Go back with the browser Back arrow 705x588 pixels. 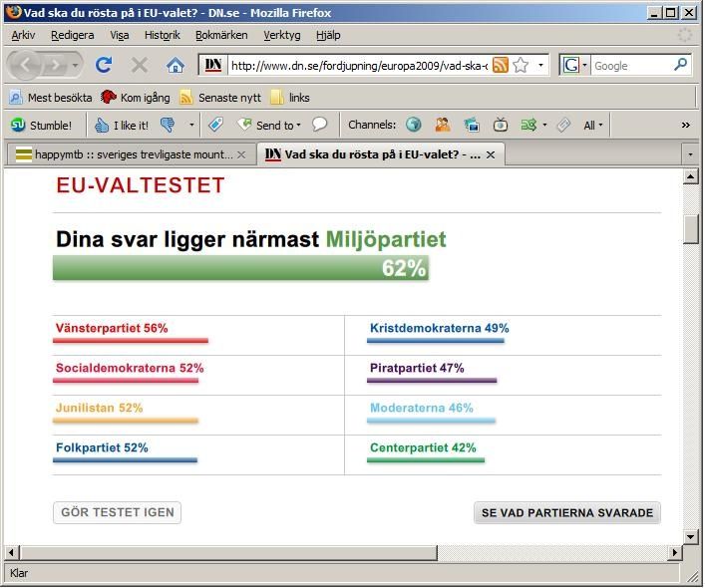coord(25,66)
